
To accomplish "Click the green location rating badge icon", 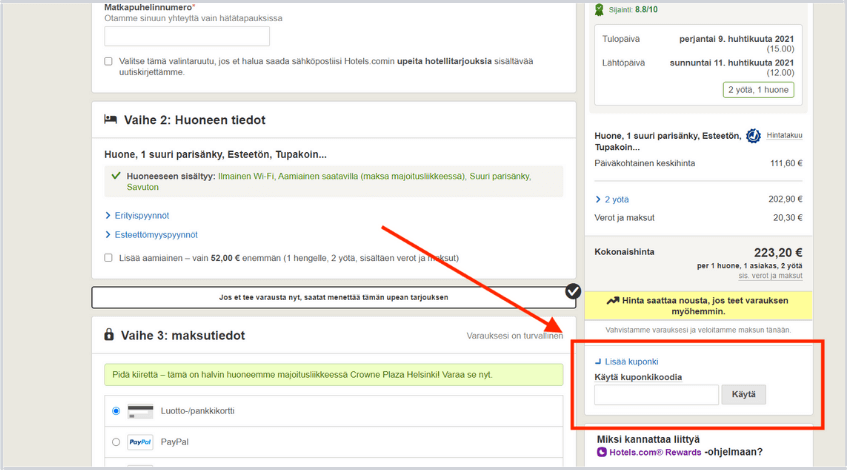I will point(600,10).
